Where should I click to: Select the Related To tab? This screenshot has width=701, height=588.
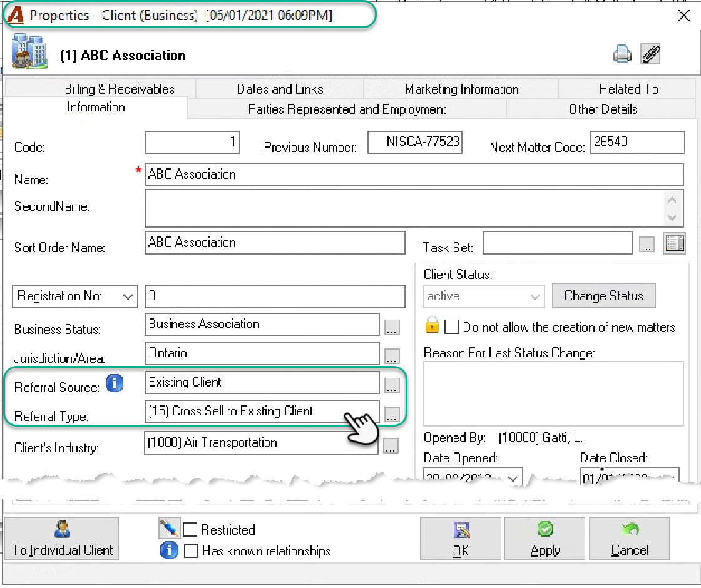628,89
